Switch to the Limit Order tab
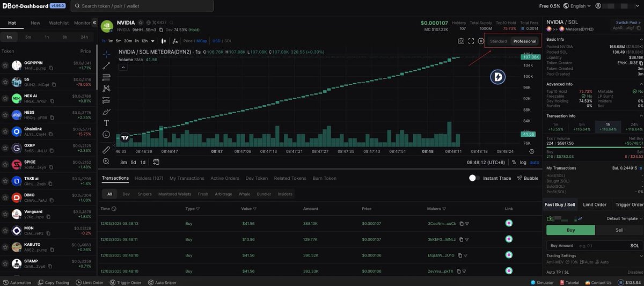Viewport: 644px width, 286px height. (x=594, y=204)
